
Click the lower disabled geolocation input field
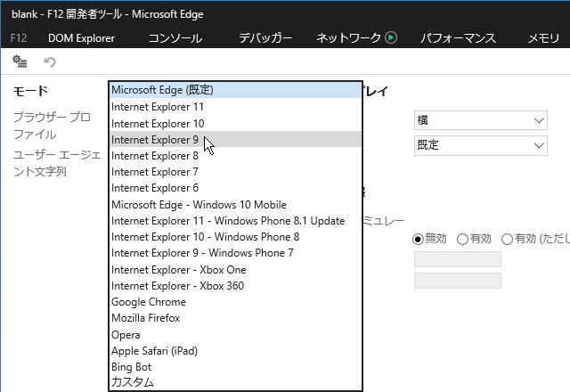(x=458, y=281)
